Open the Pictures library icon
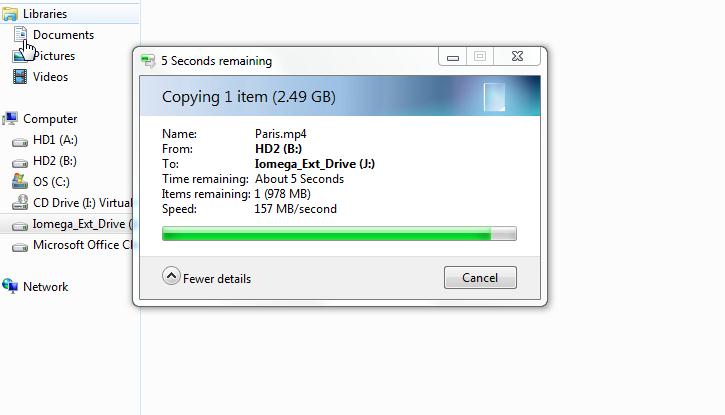725x415 pixels. 20,56
